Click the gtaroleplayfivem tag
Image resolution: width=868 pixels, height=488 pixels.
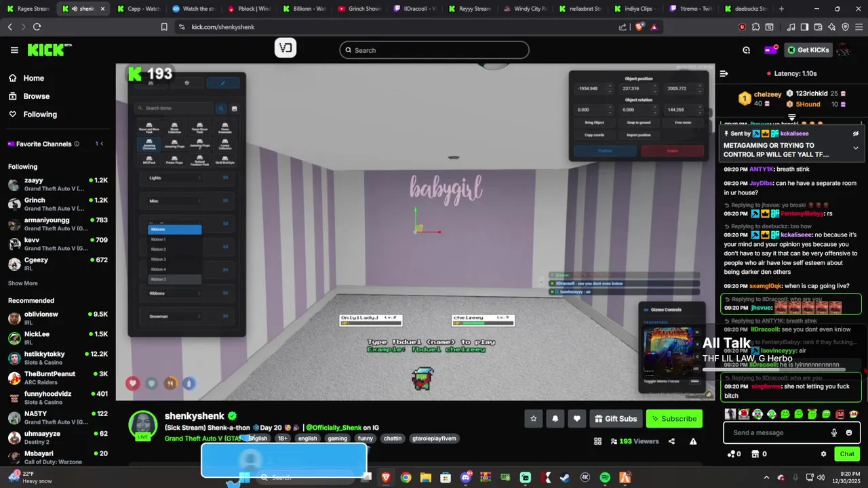(x=434, y=439)
